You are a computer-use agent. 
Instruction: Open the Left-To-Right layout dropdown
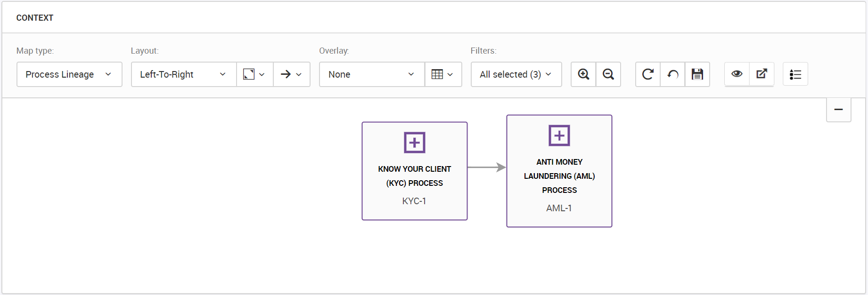tap(184, 74)
